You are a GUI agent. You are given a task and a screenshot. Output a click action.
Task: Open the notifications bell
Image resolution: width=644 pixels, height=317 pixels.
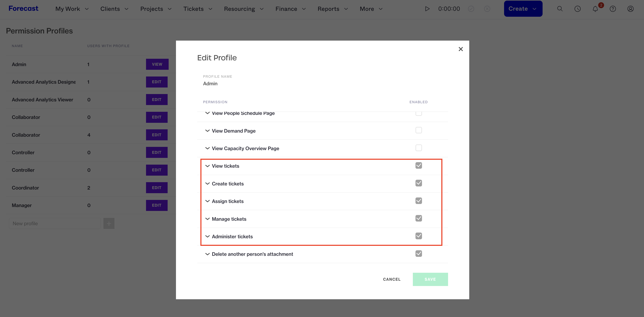[x=595, y=9]
